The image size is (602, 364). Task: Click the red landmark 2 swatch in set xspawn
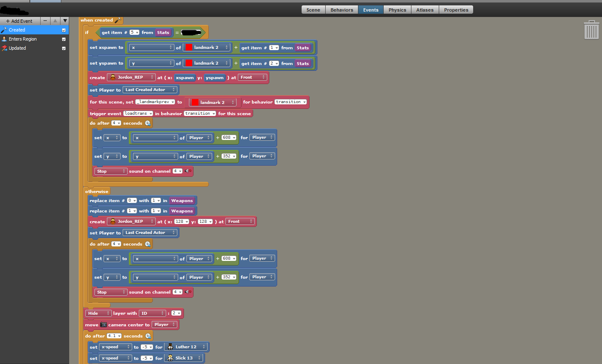189,48
